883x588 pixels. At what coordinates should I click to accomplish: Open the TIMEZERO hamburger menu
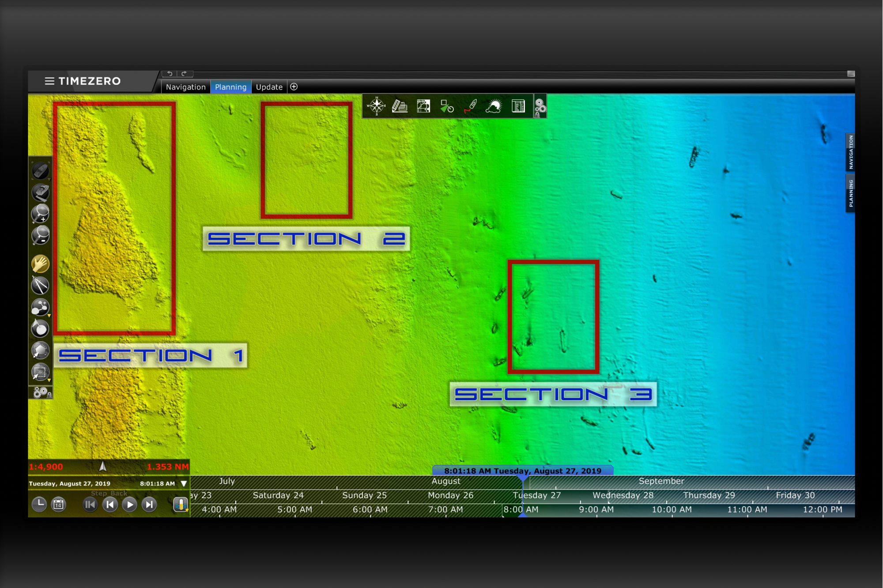coord(49,81)
